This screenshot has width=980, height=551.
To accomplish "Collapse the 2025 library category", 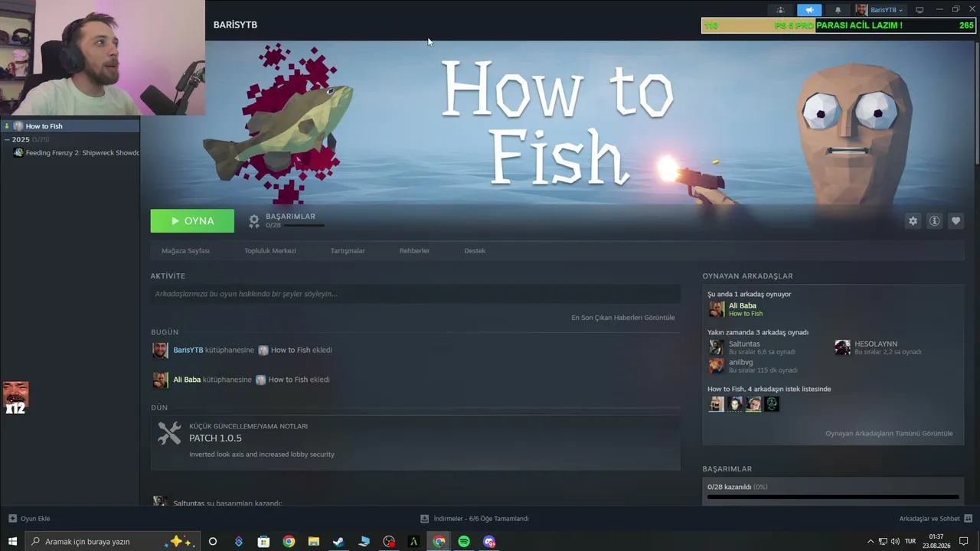I will point(7,140).
